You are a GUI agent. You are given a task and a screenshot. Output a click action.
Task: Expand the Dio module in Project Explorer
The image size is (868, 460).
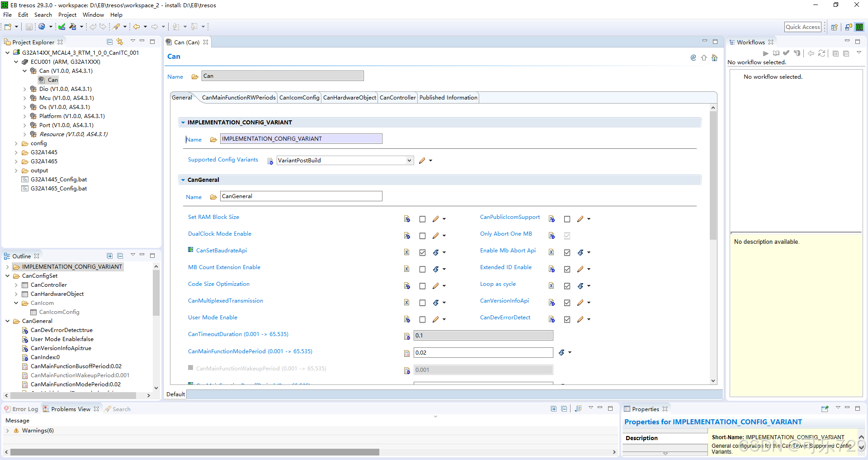tap(24, 89)
